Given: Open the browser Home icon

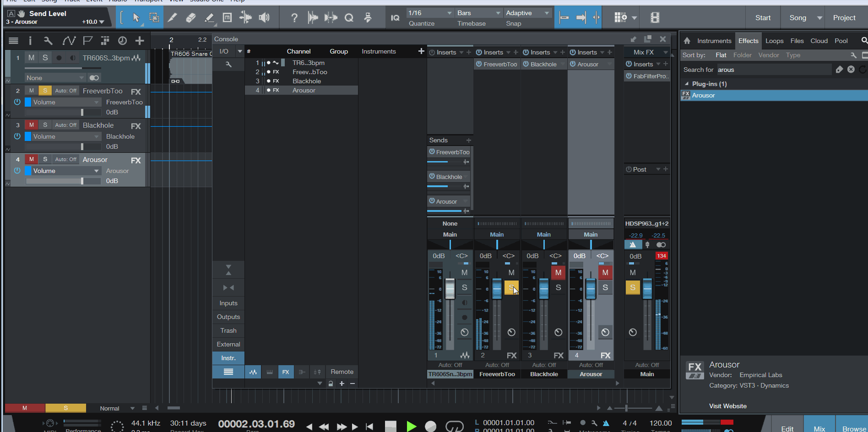Looking at the screenshot, I should (x=687, y=41).
